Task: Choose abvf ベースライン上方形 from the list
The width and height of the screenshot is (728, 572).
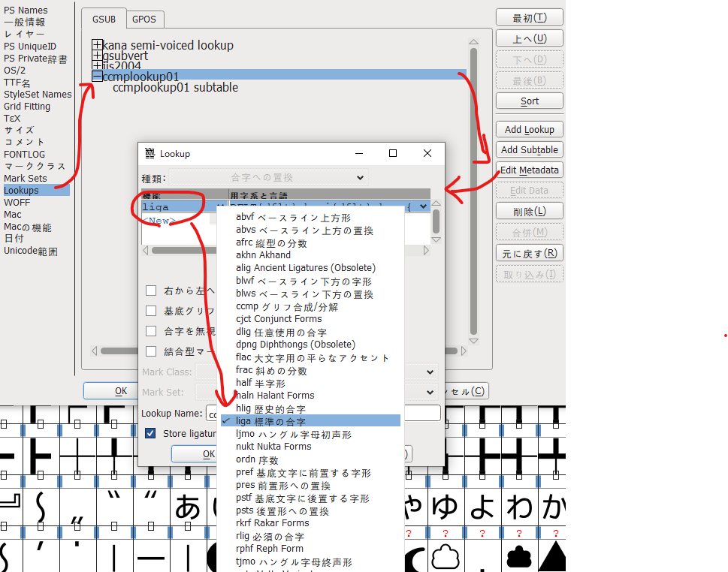Action: [293, 217]
